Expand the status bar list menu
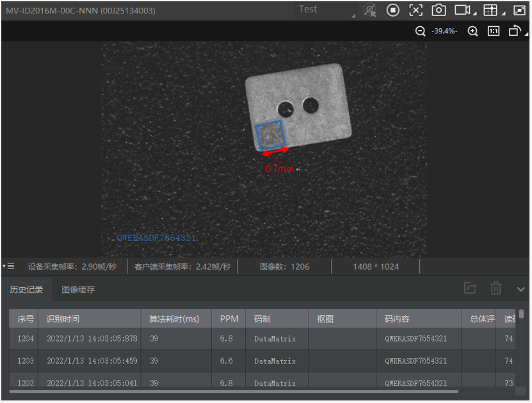The image size is (532, 403). pos(8,266)
